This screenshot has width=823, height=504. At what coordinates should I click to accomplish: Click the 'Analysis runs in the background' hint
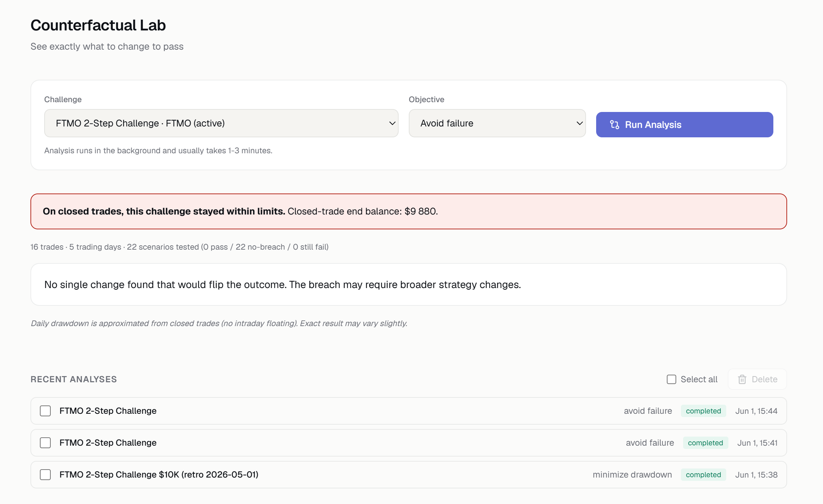158,150
